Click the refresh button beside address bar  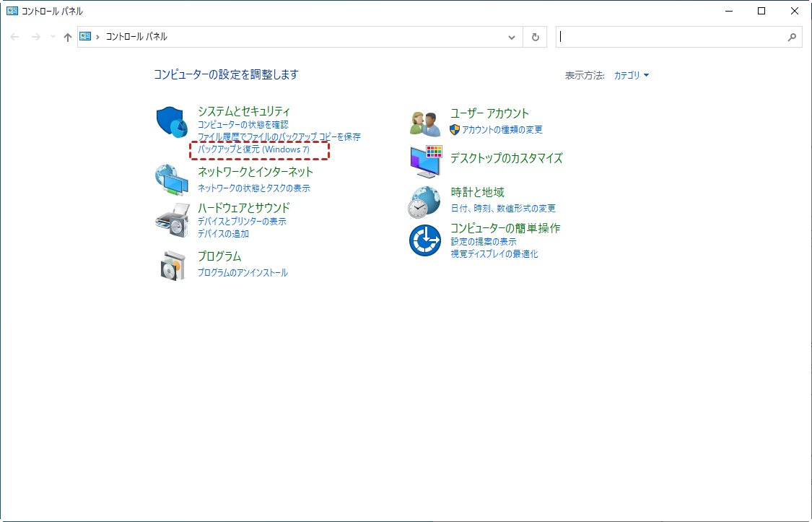point(536,37)
